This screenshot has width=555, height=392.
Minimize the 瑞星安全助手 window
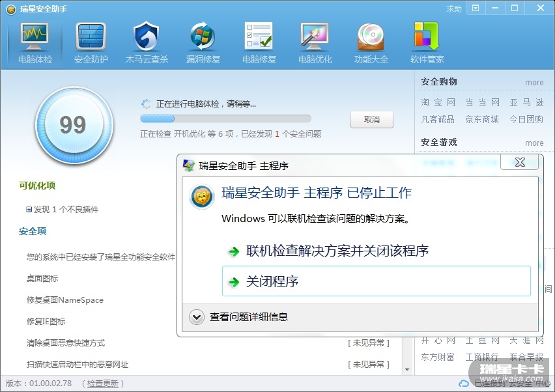coord(495,8)
